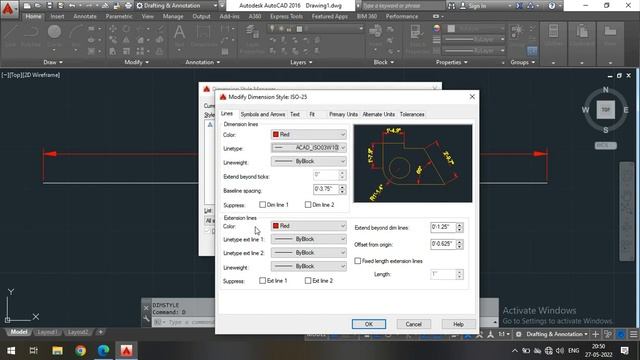640x360 pixels.
Task: Click Extend beyond dim lines value field
Action: click(443, 227)
